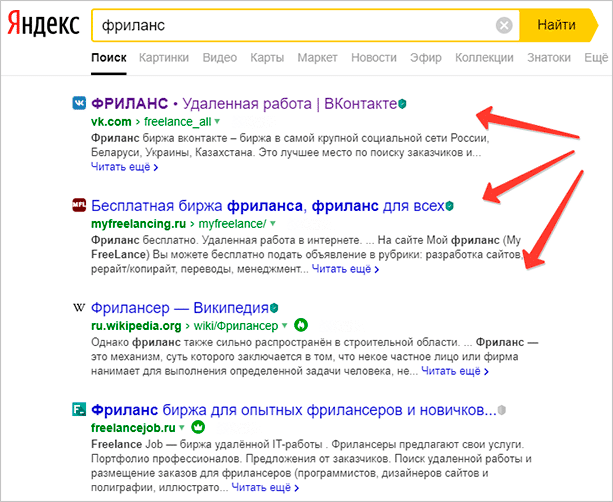The image size is (613, 502).
Task: Open Бесплатная биржа фриланса result title
Action: click(x=268, y=206)
